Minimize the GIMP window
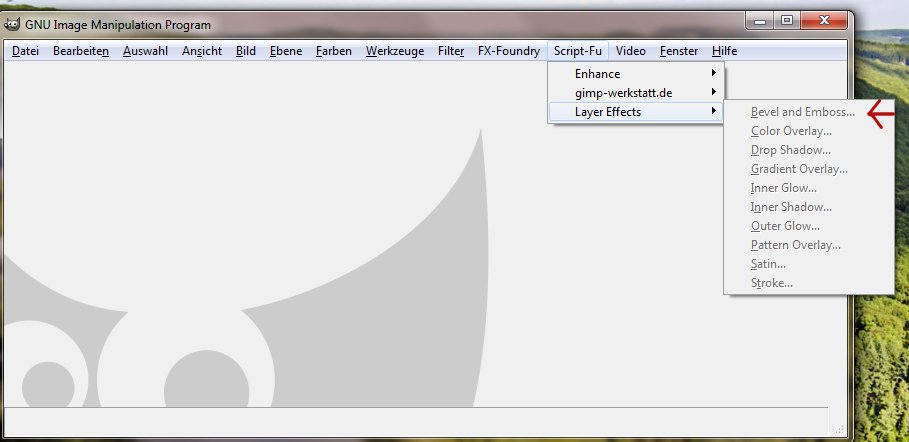 tap(760, 21)
